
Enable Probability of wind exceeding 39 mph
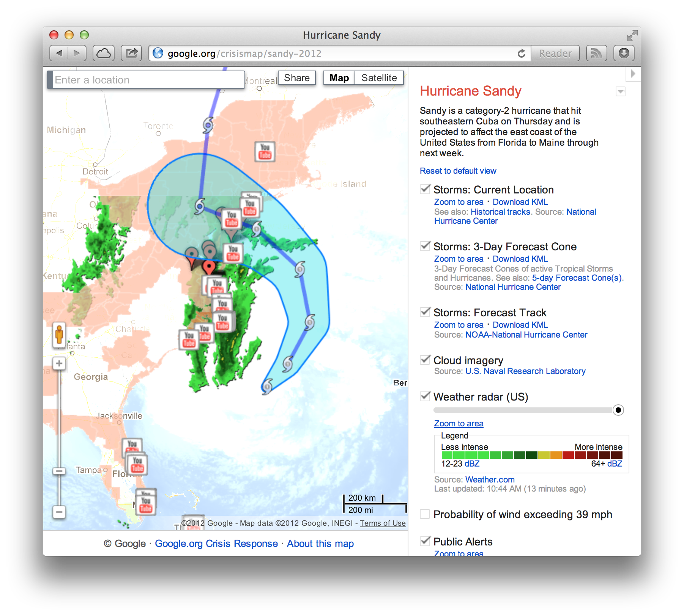tap(425, 514)
